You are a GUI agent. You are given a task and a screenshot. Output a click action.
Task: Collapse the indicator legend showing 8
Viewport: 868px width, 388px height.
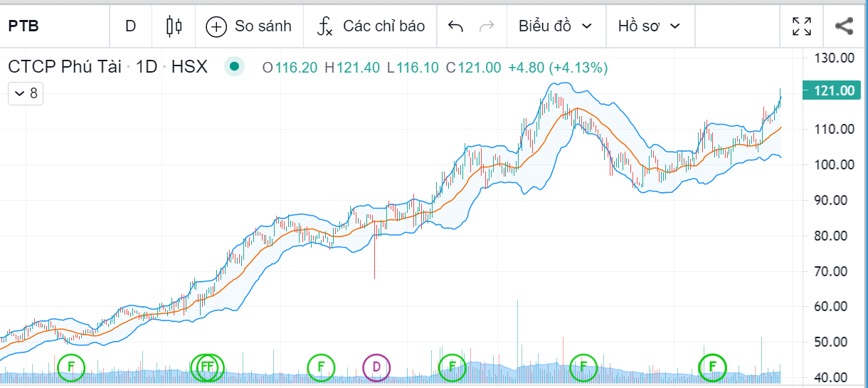tap(26, 93)
